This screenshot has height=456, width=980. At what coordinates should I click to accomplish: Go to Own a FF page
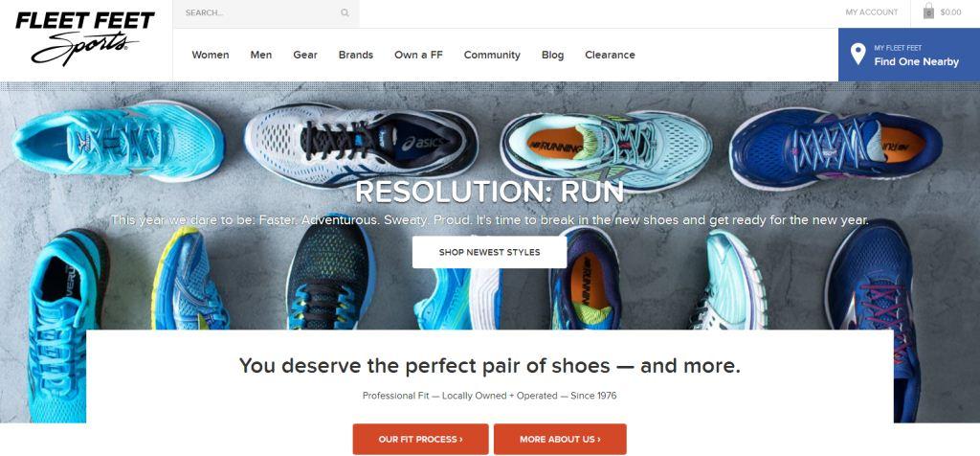(x=418, y=55)
